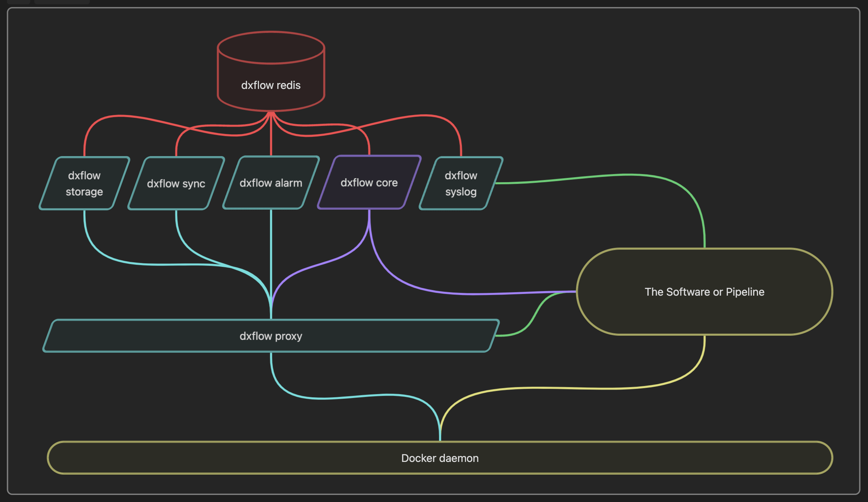Click the dxflow syslog node

(x=461, y=183)
